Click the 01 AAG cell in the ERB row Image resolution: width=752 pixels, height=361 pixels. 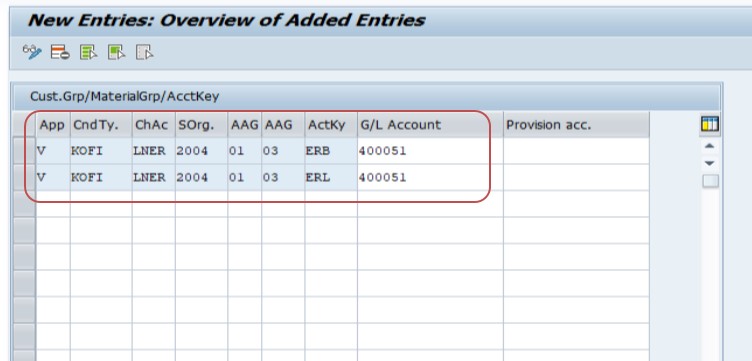[245, 151]
